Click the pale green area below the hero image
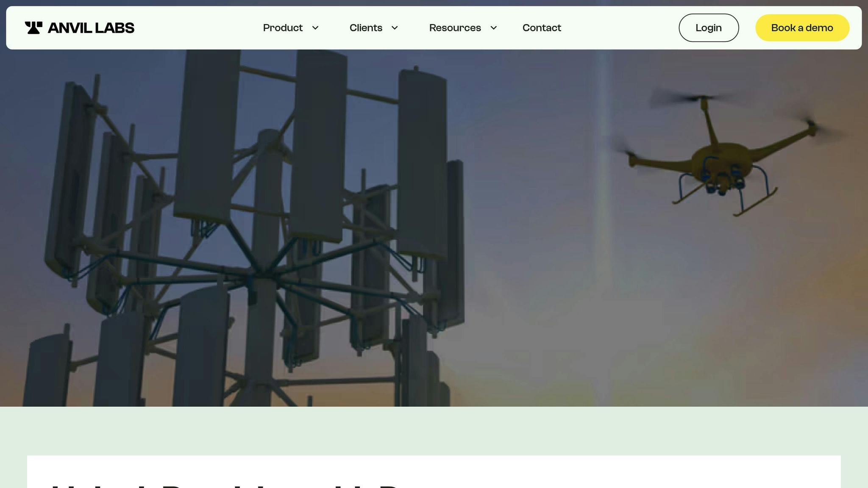 click(x=434, y=430)
